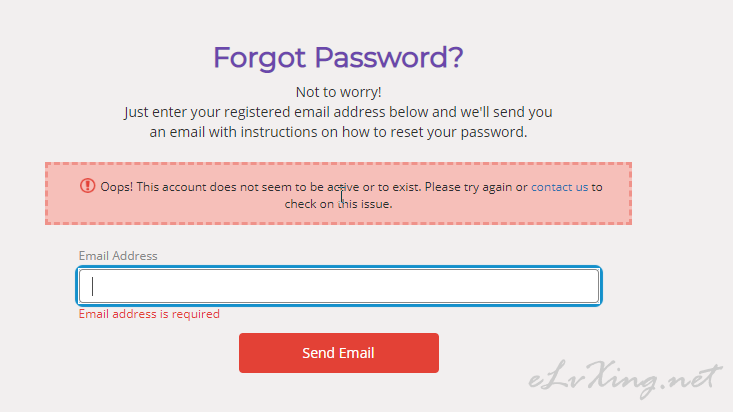The width and height of the screenshot is (733, 412).
Task: Click the eLvXing.net watermark
Action: pyautogui.click(x=625, y=378)
